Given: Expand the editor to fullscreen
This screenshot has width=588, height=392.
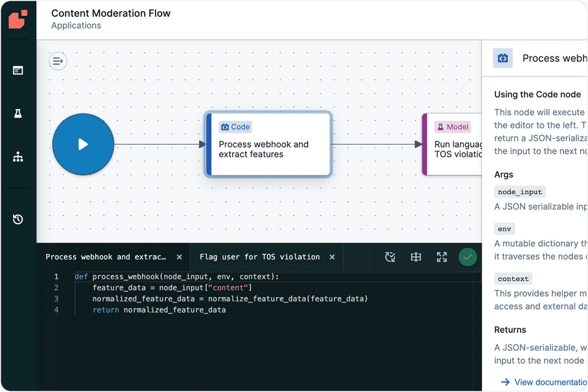Looking at the screenshot, I should click(442, 257).
